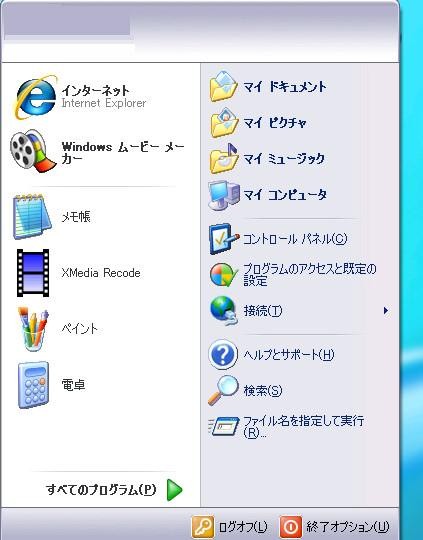Image resolution: width=423 pixels, height=540 pixels.
Task: Click the 終了オプション red power icon
Action: [x=291, y=527]
